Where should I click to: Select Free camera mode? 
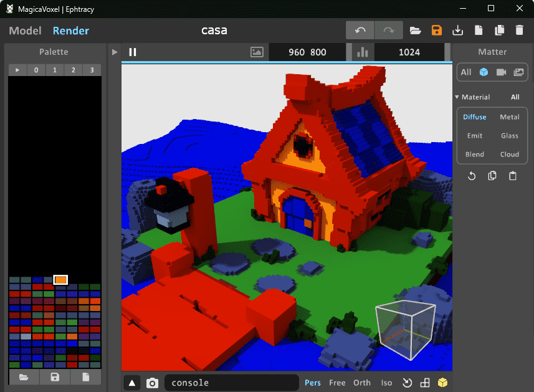pyautogui.click(x=337, y=383)
